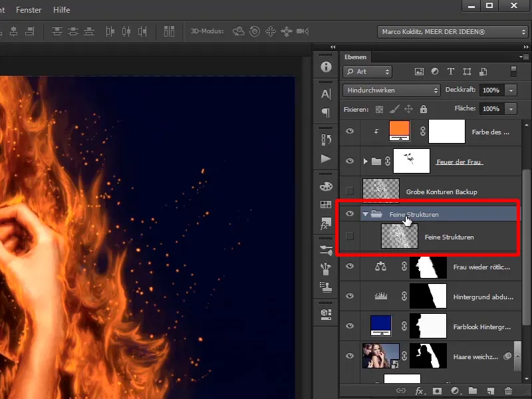Image resolution: width=532 pixels, height=399 pixels.
Task: Open the Fenster menu
Action: 29,10
